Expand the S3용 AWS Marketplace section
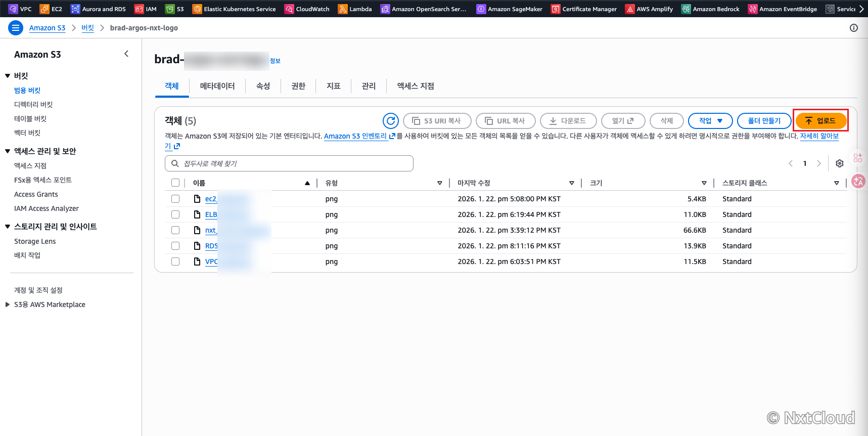The height and width of the screenshot is (436, 868). (x=7, y=304)
